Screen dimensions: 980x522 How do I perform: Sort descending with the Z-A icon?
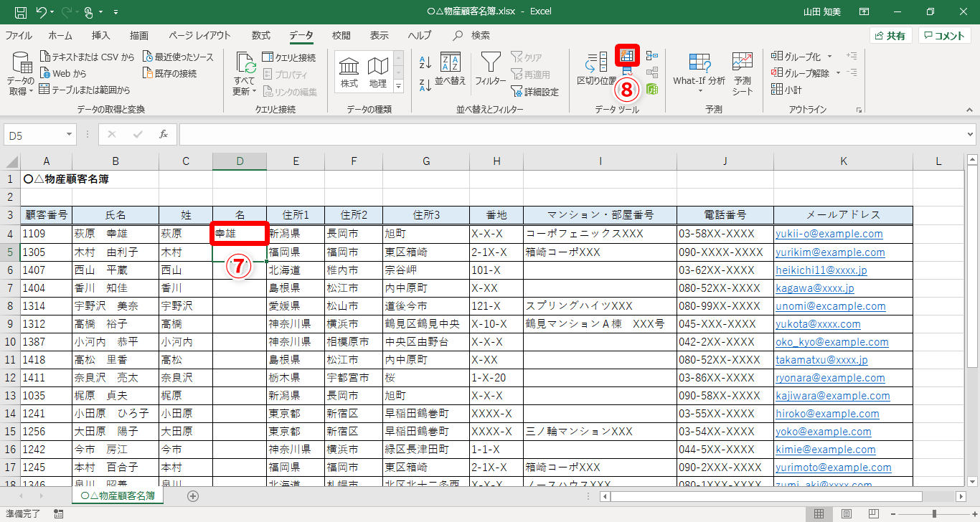click(x=425, y=85)
